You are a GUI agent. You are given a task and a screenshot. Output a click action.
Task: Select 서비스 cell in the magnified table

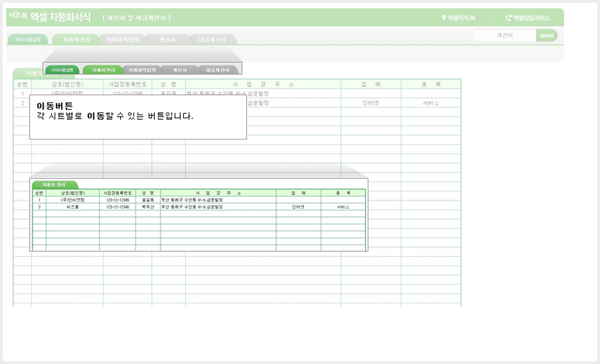tap(344, 207)
